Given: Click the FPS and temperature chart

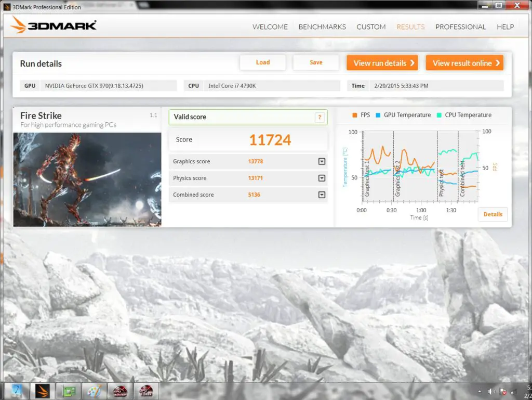Looking at the screenshot, I should 420,166.
